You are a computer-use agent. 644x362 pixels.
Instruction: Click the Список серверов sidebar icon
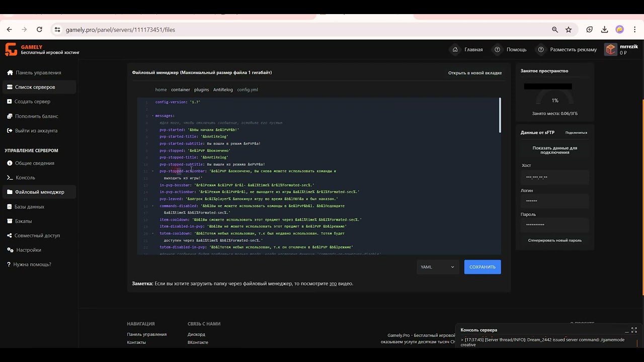click(10, 87)
